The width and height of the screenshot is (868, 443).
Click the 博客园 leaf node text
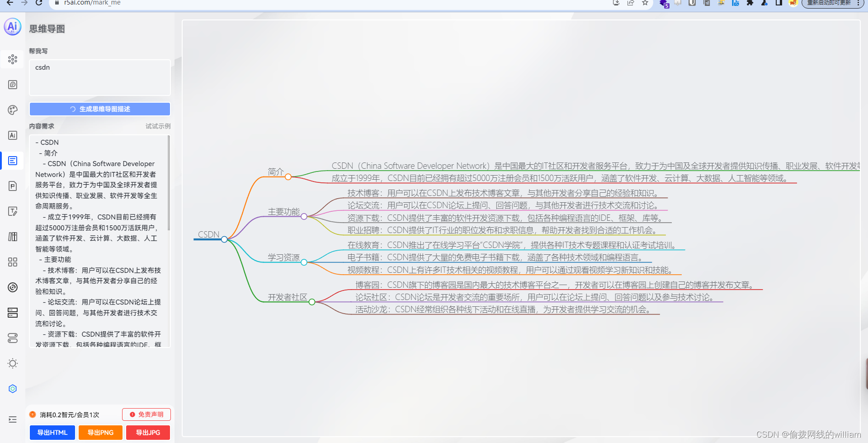coord(556,285)
